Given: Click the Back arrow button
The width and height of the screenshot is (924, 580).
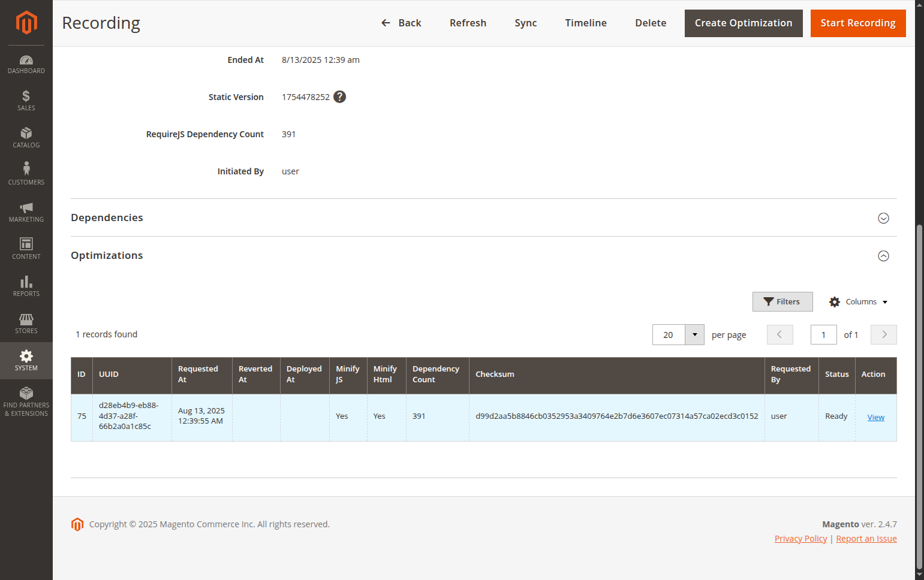Looking at the screenshot, I should [x=401, y=23].
